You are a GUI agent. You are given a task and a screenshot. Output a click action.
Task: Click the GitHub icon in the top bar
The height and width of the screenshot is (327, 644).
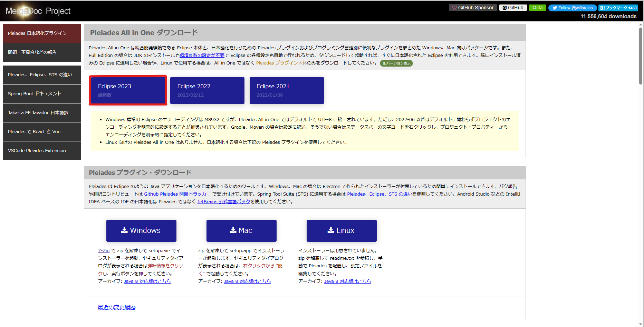(x=505, y=8)
